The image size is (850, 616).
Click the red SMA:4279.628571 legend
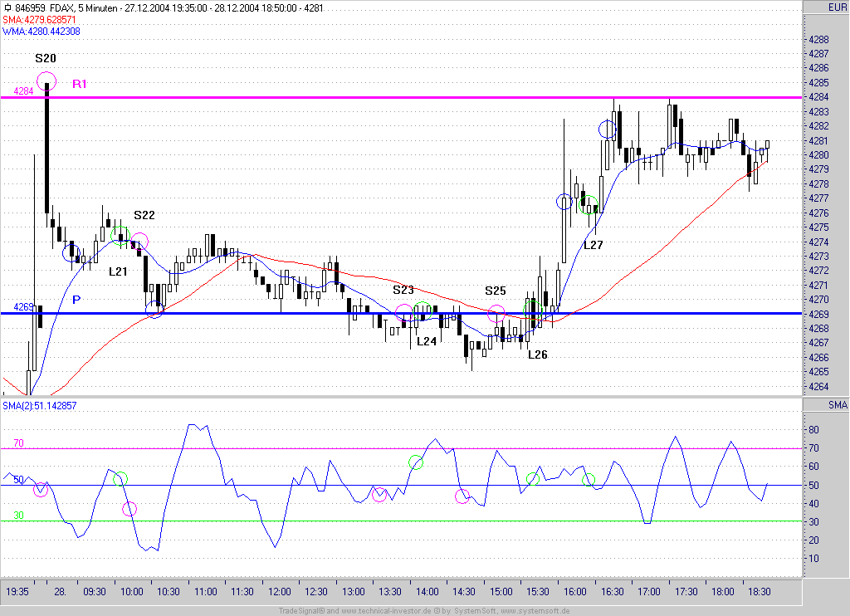(40, 20)
